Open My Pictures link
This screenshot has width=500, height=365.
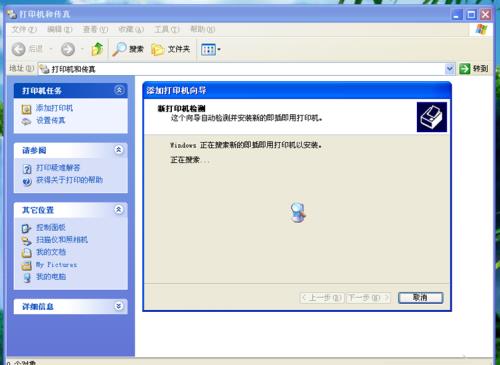[x=57, y=265]
